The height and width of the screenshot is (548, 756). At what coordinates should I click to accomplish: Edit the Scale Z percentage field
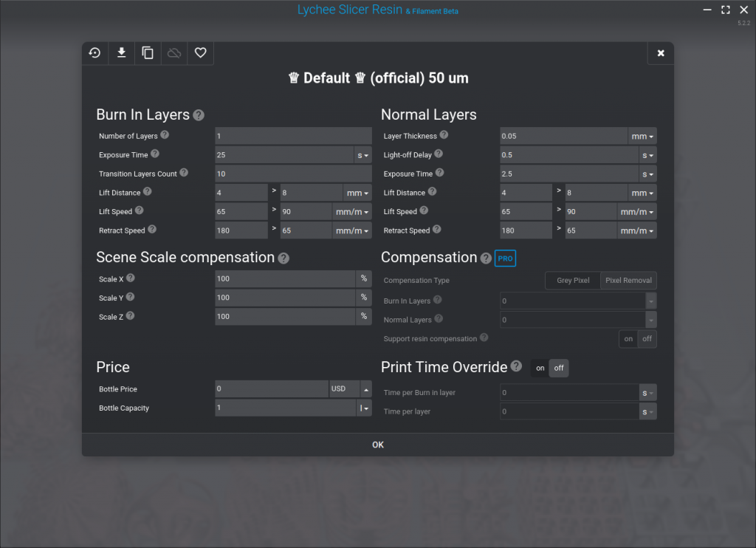286,316
